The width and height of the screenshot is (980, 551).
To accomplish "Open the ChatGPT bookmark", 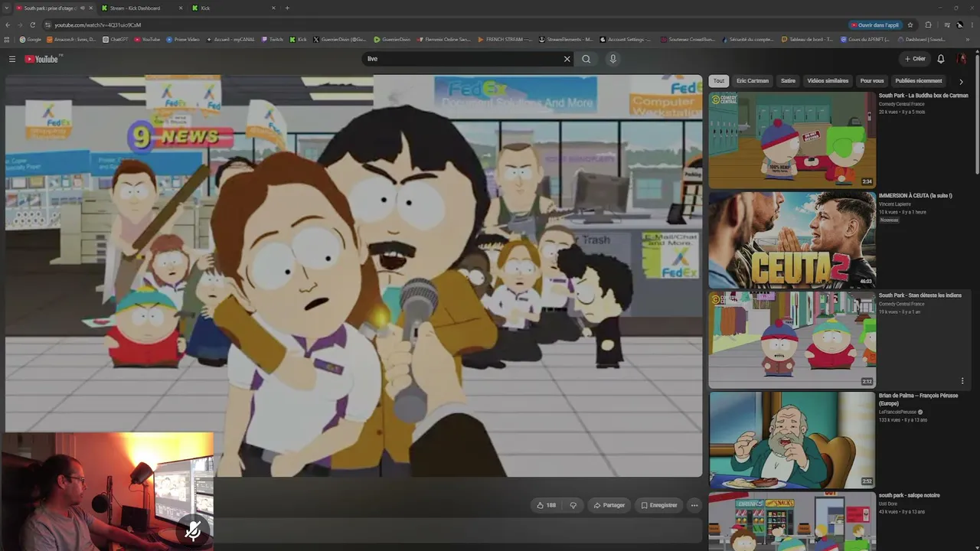I will click(x=116, y=40).
